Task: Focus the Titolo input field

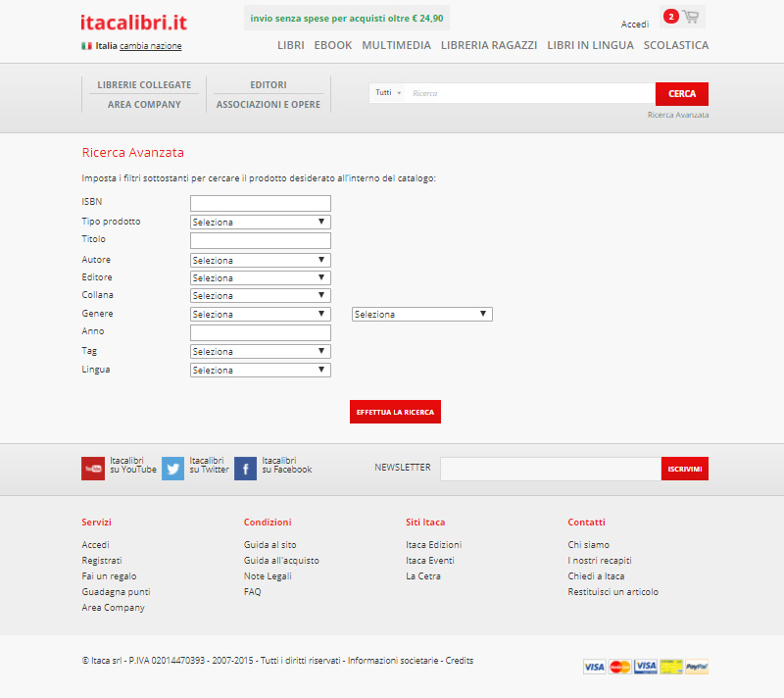Action: click(x=261, y=240)
